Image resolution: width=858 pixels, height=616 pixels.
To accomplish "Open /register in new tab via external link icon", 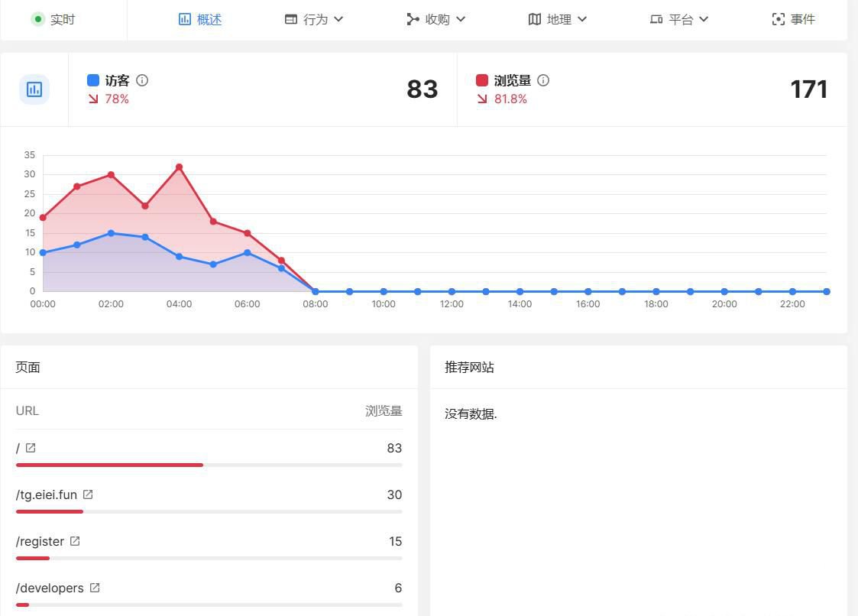I will coord(74,540).
